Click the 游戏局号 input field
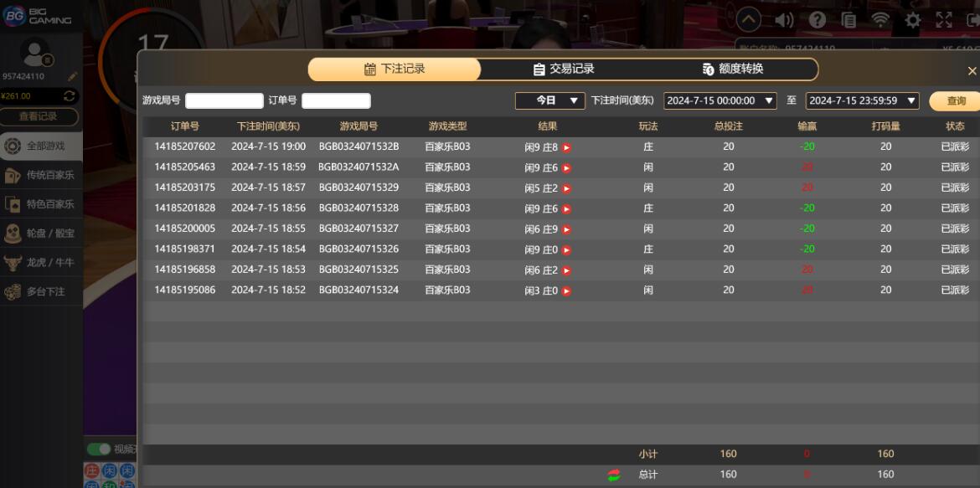The height and width of the screenshot is (488, 980). [224, 100]
